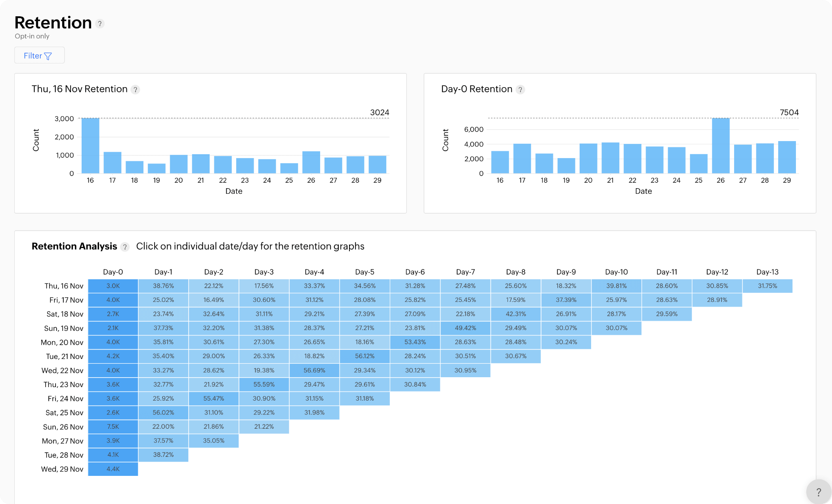Click the 7.5K Day-0 cell
Image resolution: width=832 pixels, height=504 pixels.
click(113, 427)
